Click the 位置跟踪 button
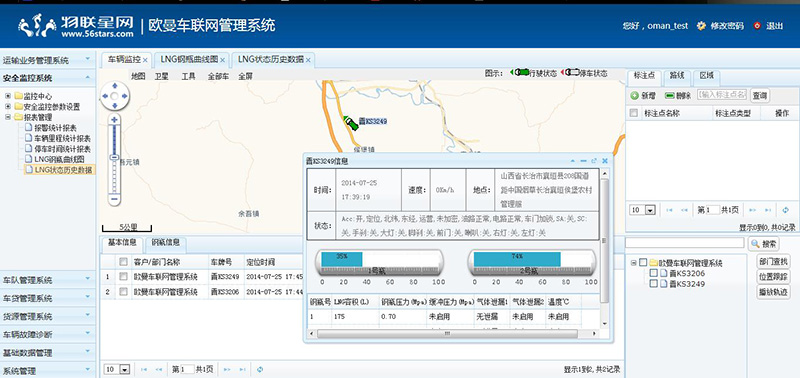 point(772,276)
